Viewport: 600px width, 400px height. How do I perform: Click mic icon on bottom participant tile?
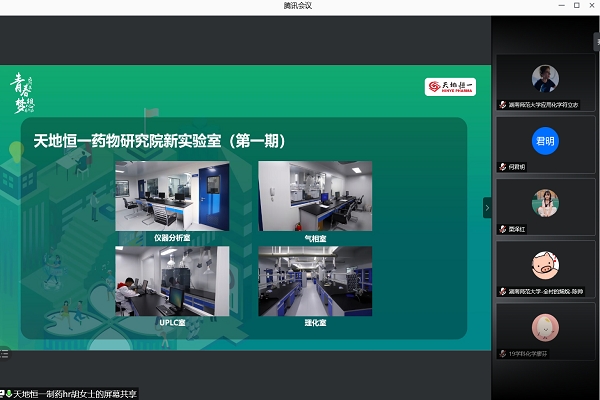pyautogui.click(x=503, y=353)
